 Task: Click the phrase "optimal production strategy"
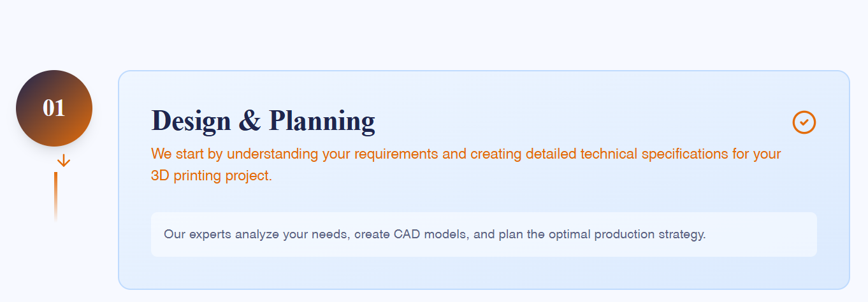(x=649, y=234)
